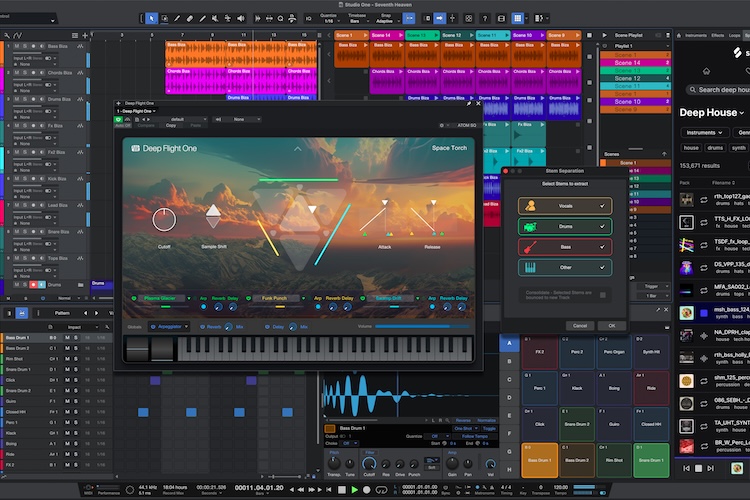Trigger the Snare Drum 1 green pad
The height and width of the screenshot is (500, 750).
pyautogui.click(x=651, y=460)
